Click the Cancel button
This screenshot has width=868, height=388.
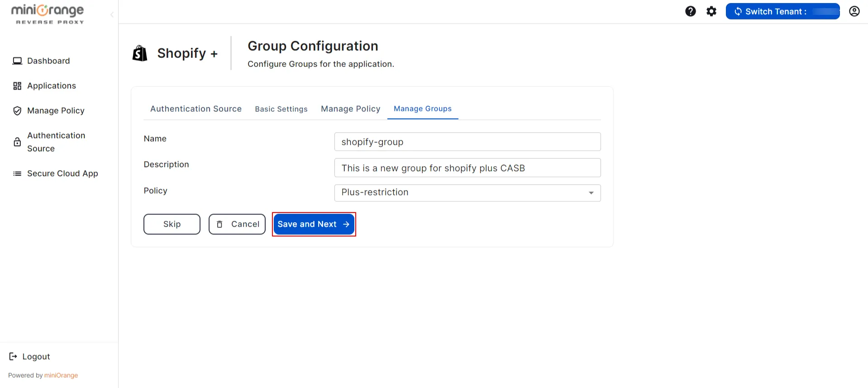click(237, 224)
